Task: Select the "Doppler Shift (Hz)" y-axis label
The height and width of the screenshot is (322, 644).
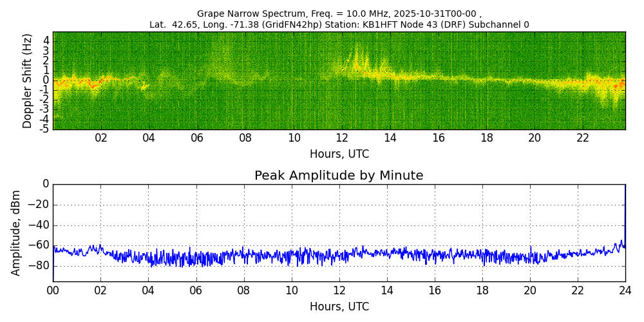Action: 28,81
